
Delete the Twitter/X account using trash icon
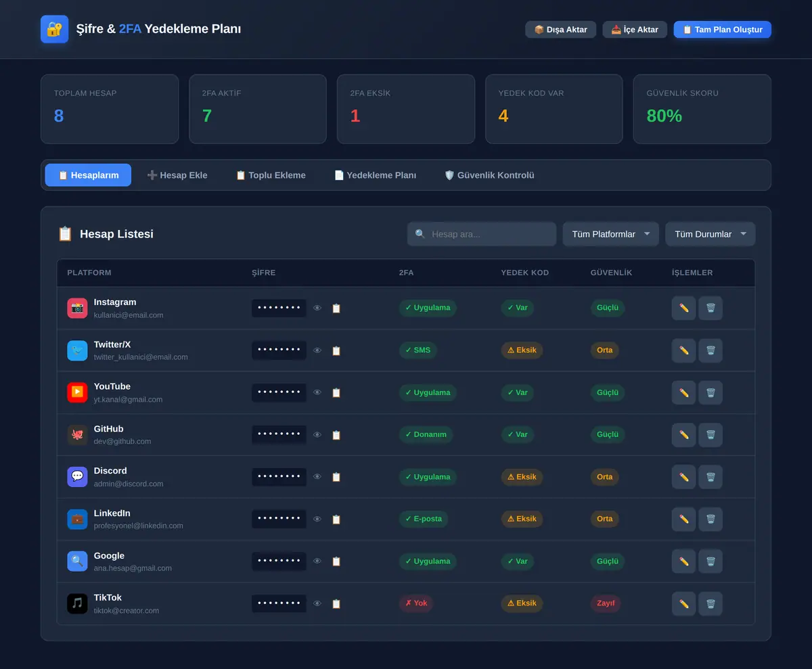[x=710, y=350]
